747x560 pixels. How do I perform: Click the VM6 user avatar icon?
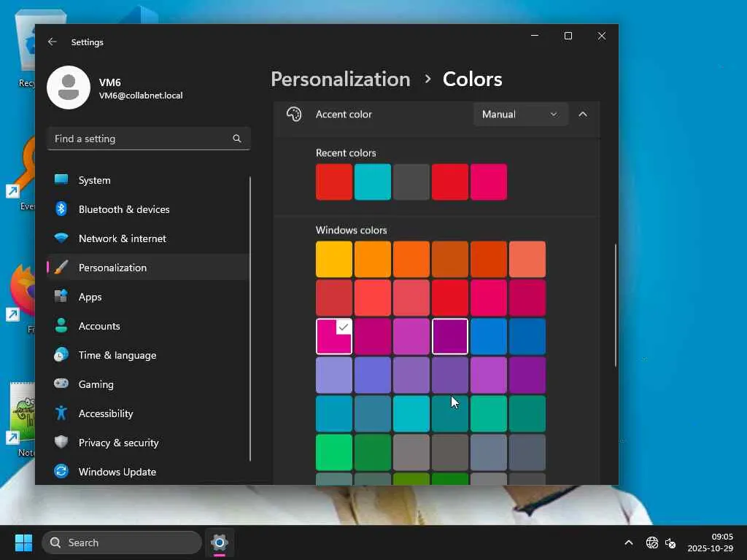pos(69,87)
